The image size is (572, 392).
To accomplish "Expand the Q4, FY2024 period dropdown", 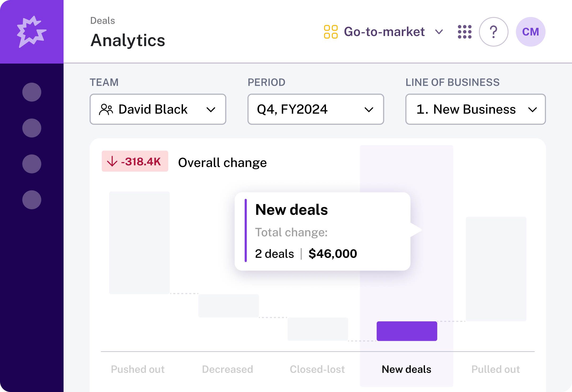I will click(x=316, y=109).
